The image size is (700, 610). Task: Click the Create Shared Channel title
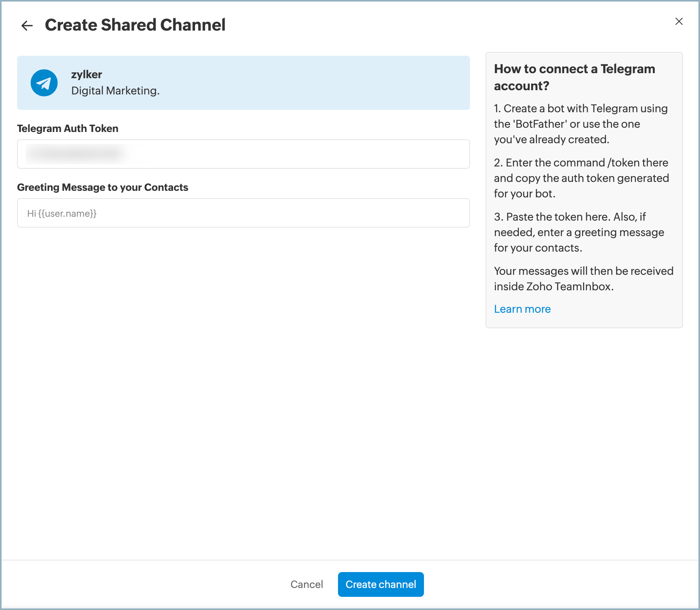click(x=135, y=25)
